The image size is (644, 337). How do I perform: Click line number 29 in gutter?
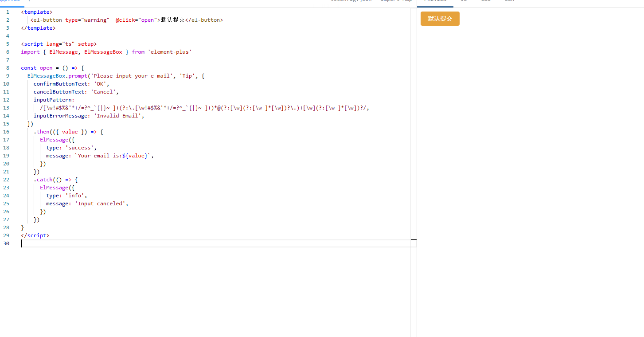coord(6,235)
